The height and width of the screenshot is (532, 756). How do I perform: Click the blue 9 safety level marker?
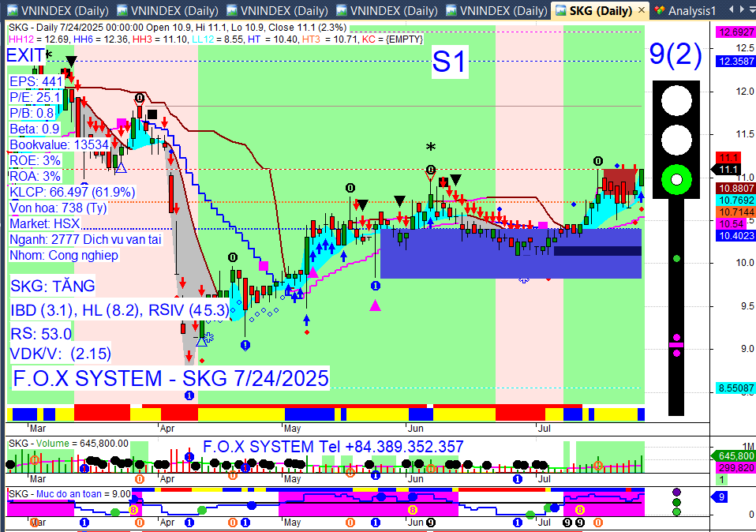point(720,496)
